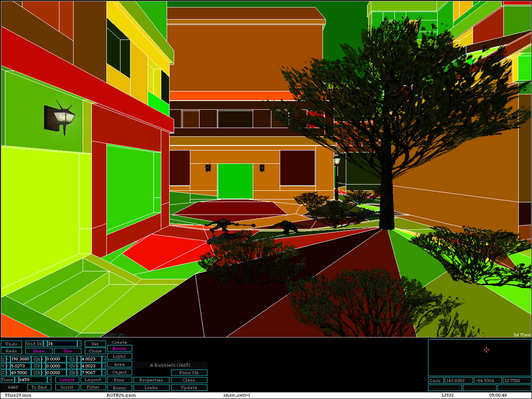Click the Undo button
The image size is (532, 399).
pyautogui.click(x=11, y=343)
